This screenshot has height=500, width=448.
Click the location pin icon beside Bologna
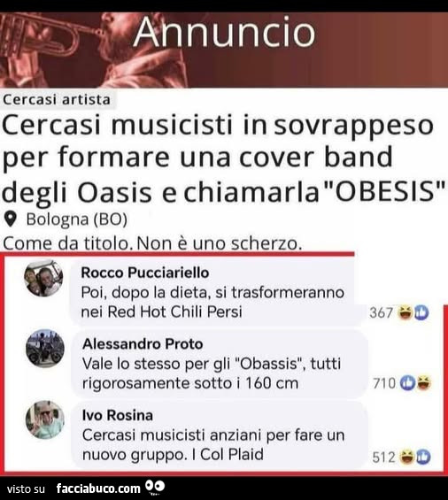point(11,219)
